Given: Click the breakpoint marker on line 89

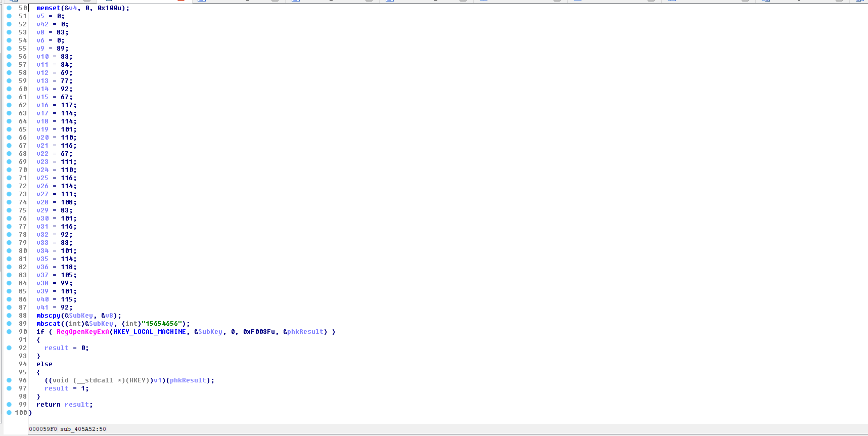Looking at the screenshot, I should tap(9, 324).
